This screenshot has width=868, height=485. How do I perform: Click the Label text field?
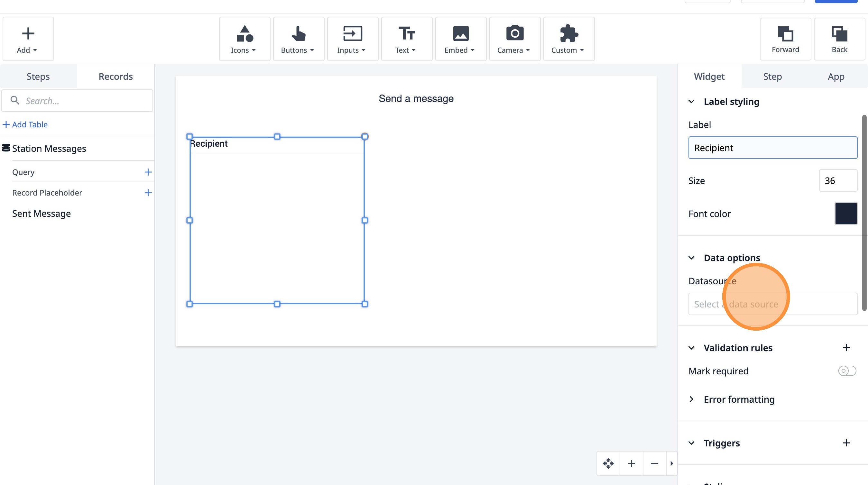pos(773,148)
